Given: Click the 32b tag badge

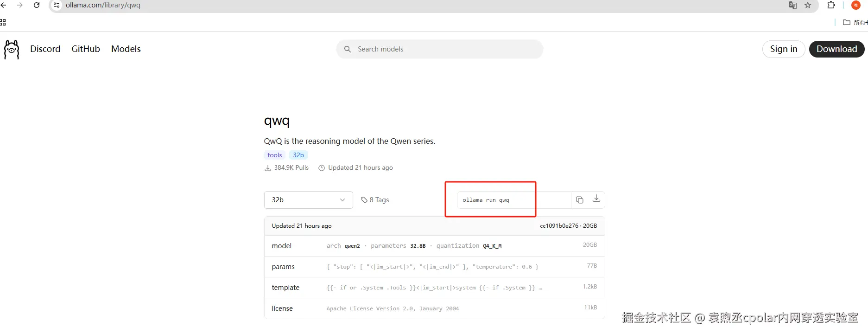Looking at the screenshot, I should [298, 155].
